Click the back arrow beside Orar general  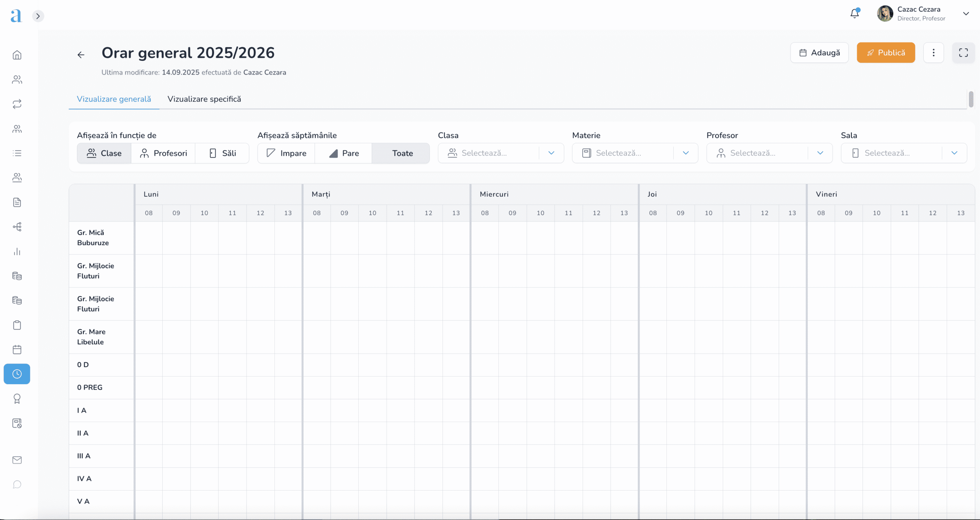[x=81, y=55]
